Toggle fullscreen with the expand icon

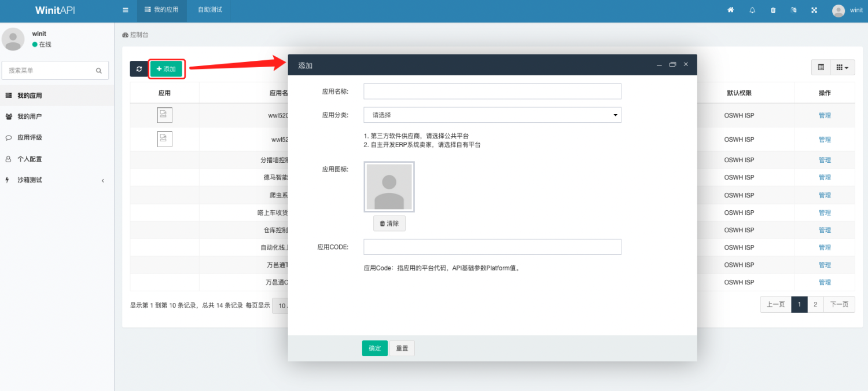814,10
